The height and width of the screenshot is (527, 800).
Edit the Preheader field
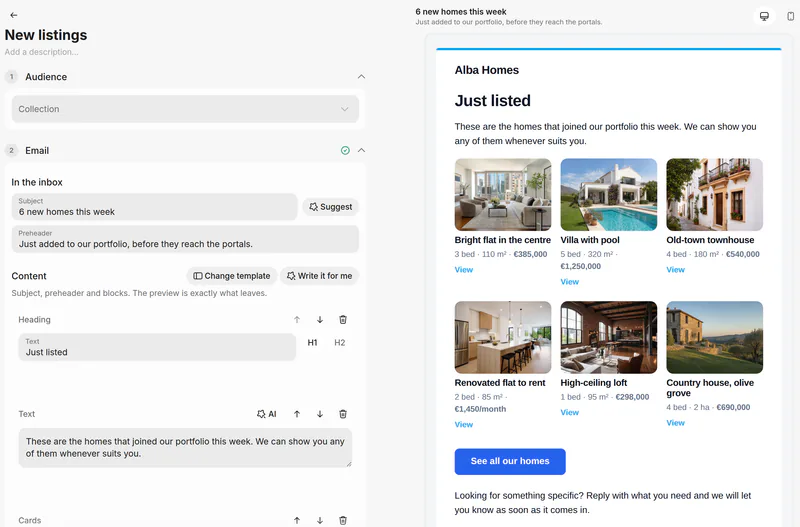pyautogui.click(x=185, y=239)
